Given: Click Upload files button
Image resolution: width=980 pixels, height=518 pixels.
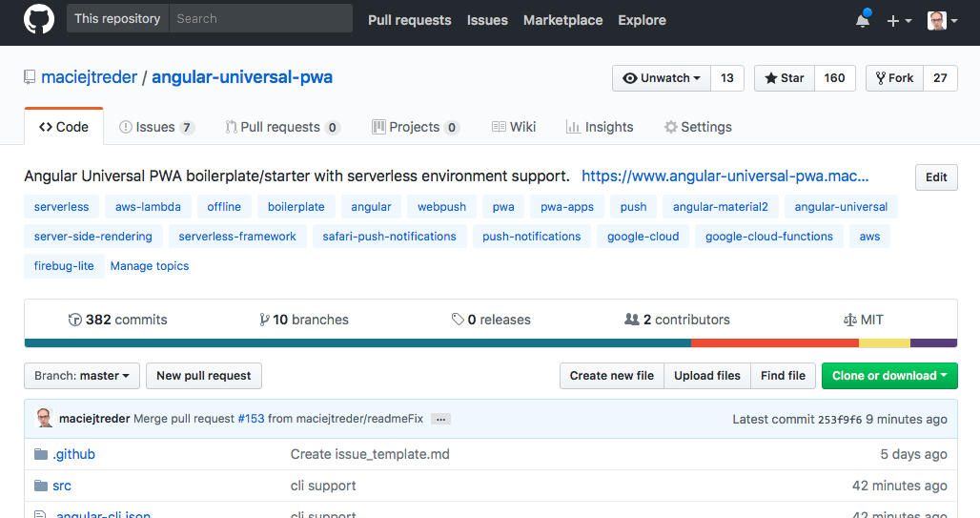Looking at the screenshot, I should point(706,376).
